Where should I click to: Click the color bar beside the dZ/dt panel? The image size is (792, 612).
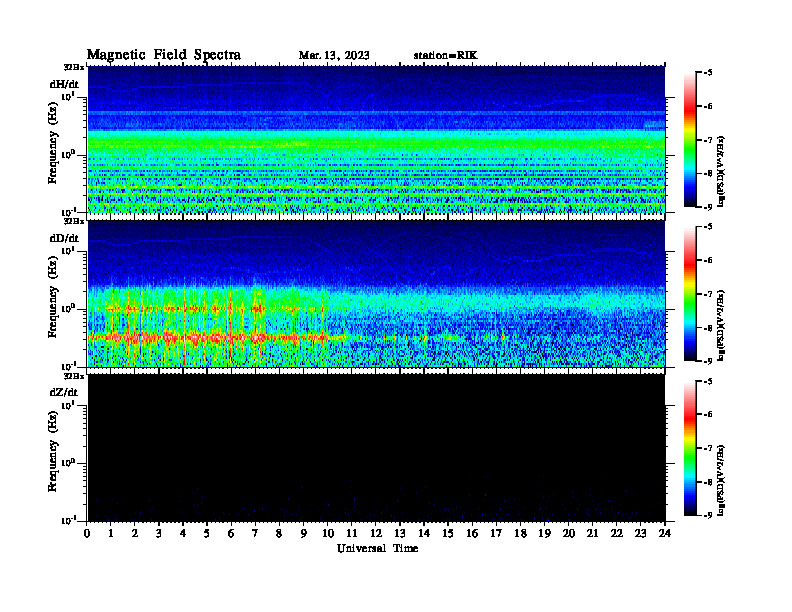[690, 448]
